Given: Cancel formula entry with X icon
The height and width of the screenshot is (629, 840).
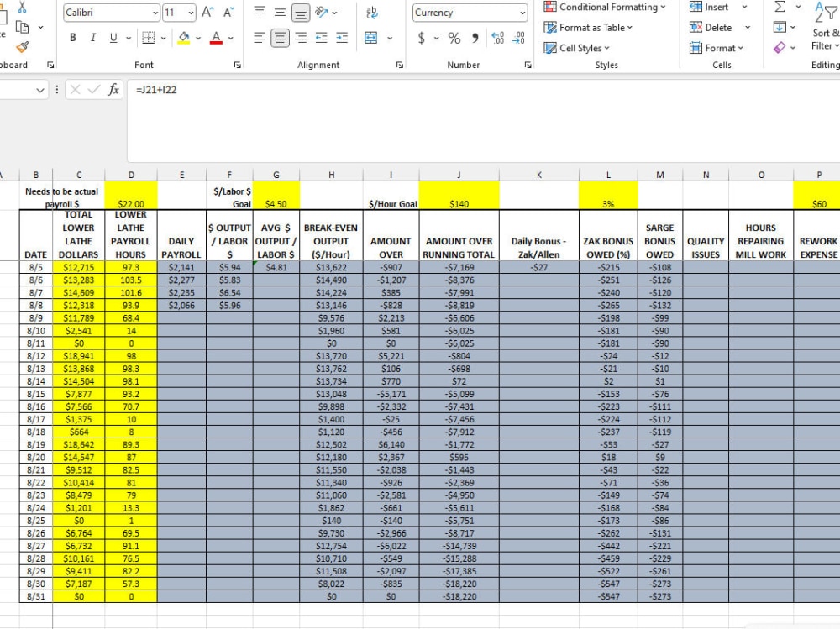Looking at the screenshot, I should [75, 90].
